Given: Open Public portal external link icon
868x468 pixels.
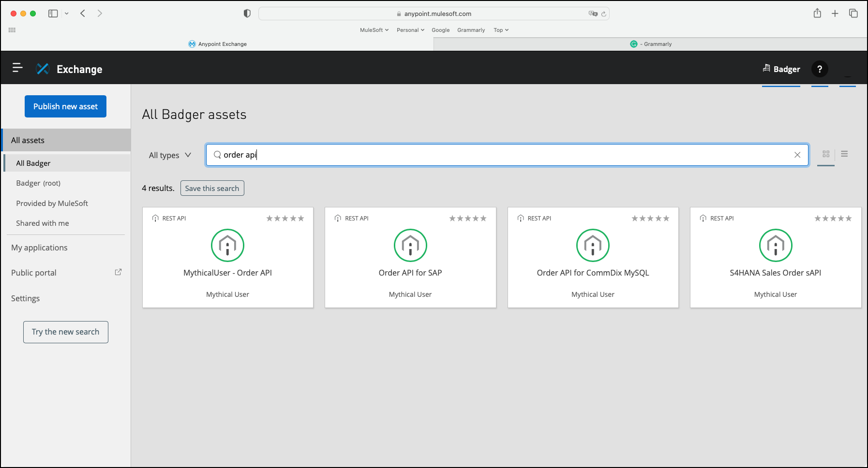Looking at the screenshot, I should [118, 272].
